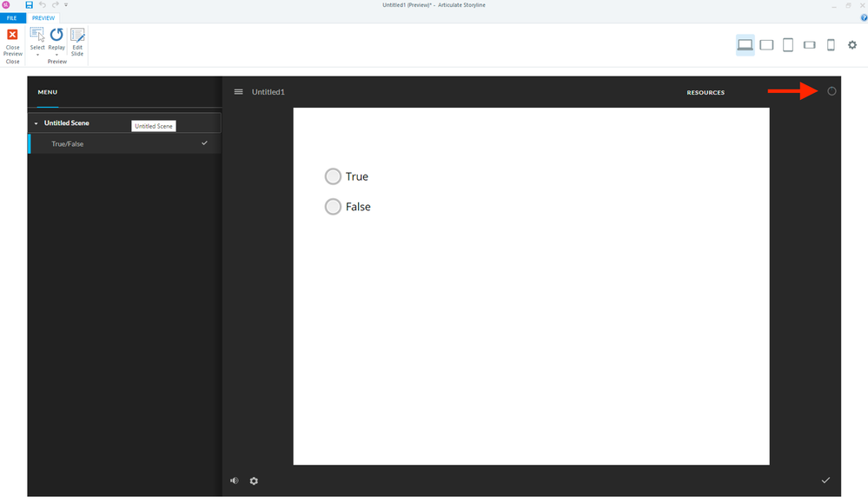Select the False radio button
This screenshot has height=503, width=868.
(x=333, y=207)
